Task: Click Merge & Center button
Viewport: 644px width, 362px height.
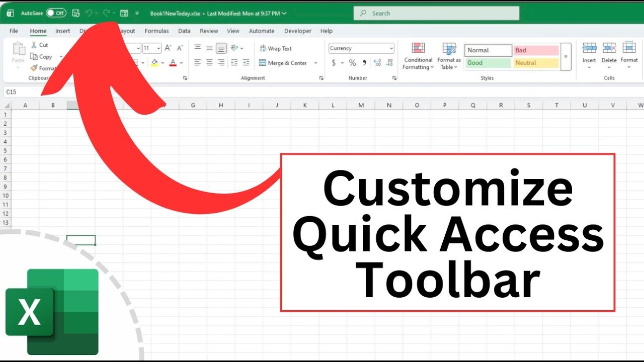Action: (x=283, y=63)
